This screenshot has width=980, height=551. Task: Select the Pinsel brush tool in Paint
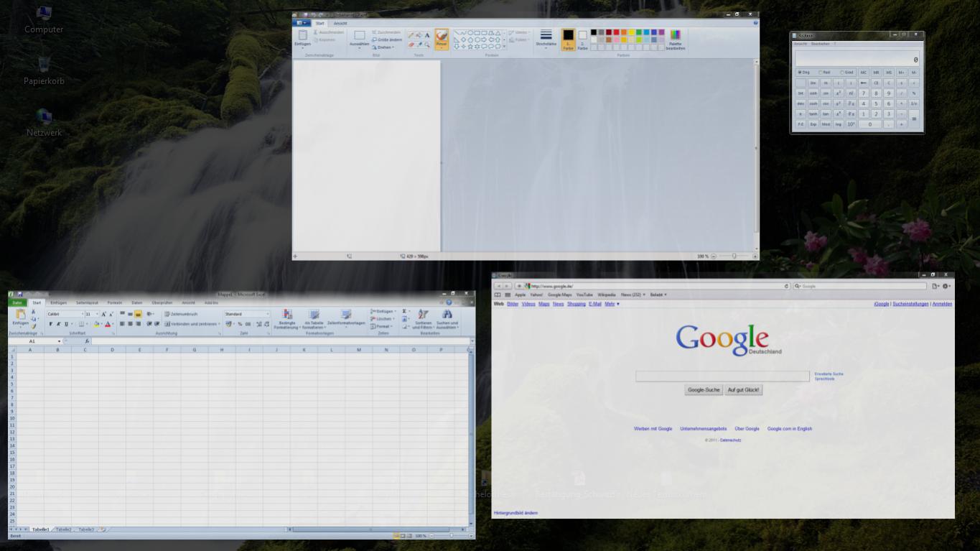click(442, 39)
